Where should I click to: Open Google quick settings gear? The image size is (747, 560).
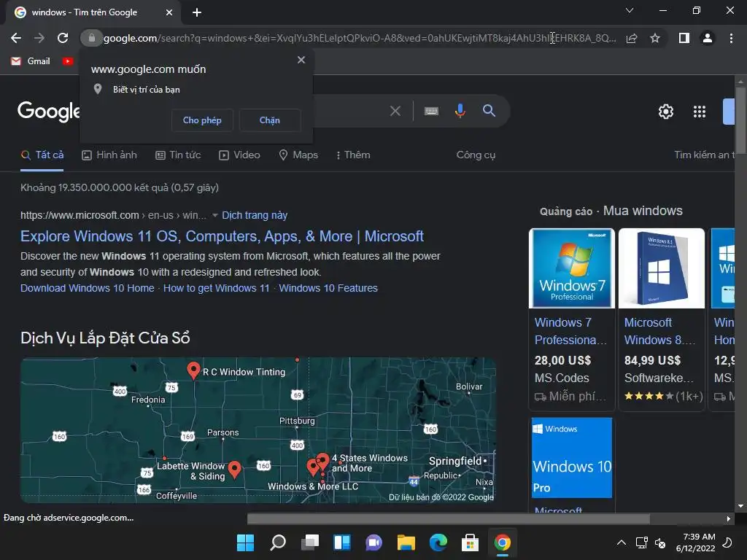pyautogui.click(x=665, y=112)
